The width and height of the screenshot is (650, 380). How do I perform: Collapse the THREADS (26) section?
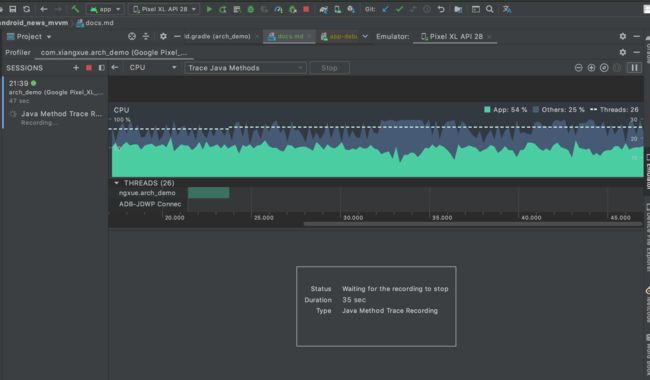116,183
